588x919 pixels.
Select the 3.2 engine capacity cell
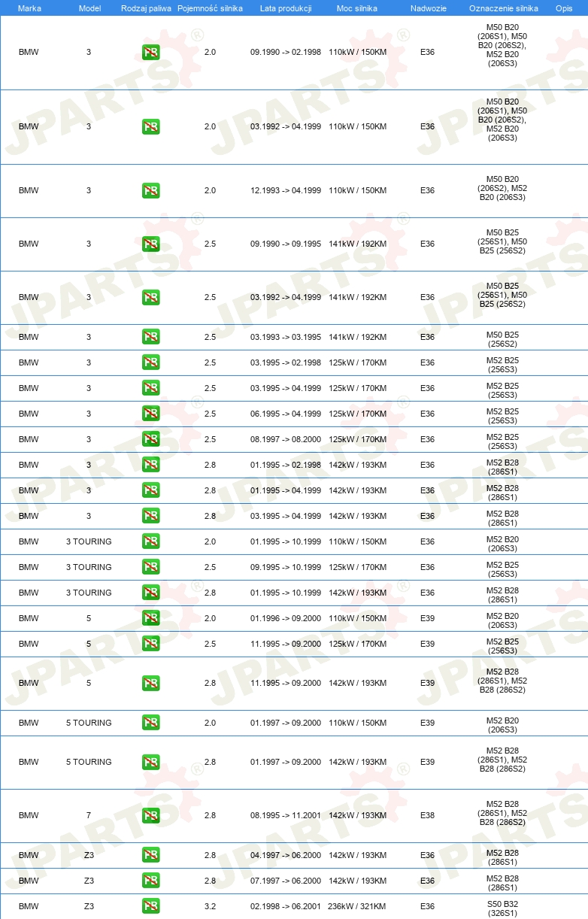click(210, 906)
